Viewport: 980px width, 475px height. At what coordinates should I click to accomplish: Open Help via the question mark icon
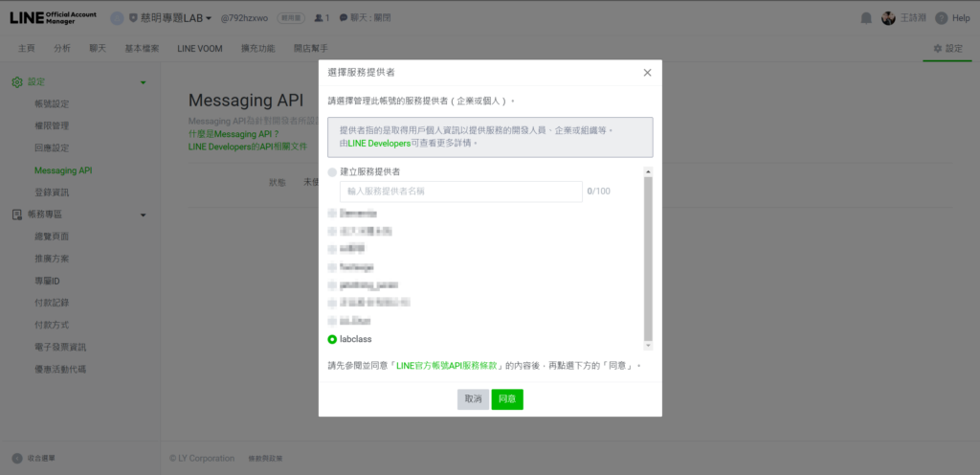[x=942, y=18]
